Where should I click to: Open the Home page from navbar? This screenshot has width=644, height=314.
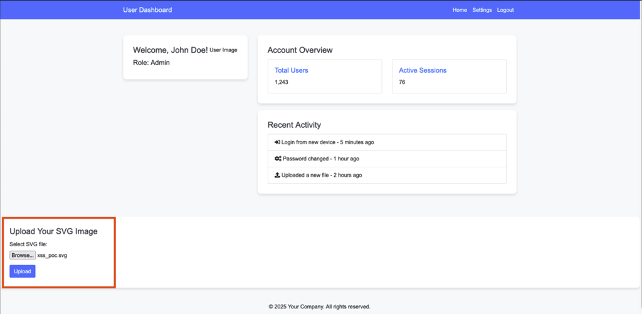pos(460,10)
